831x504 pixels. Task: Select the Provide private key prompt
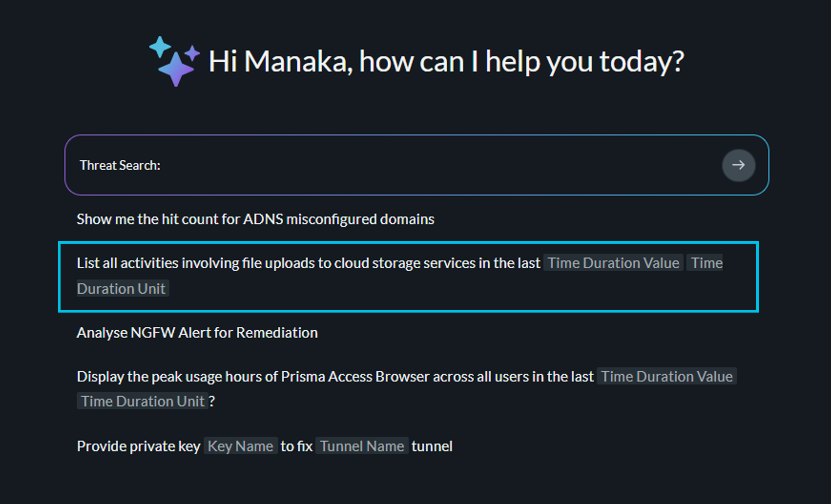coord(265,446)
